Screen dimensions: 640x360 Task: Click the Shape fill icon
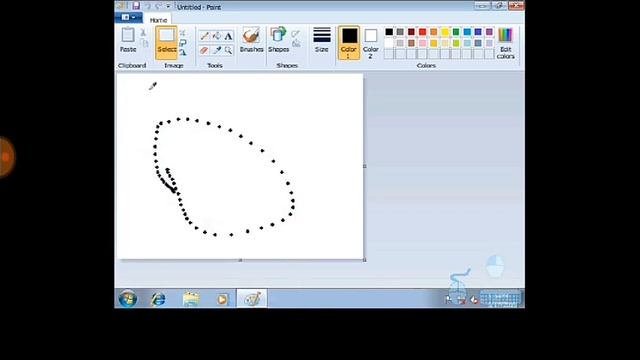(296, 43)
